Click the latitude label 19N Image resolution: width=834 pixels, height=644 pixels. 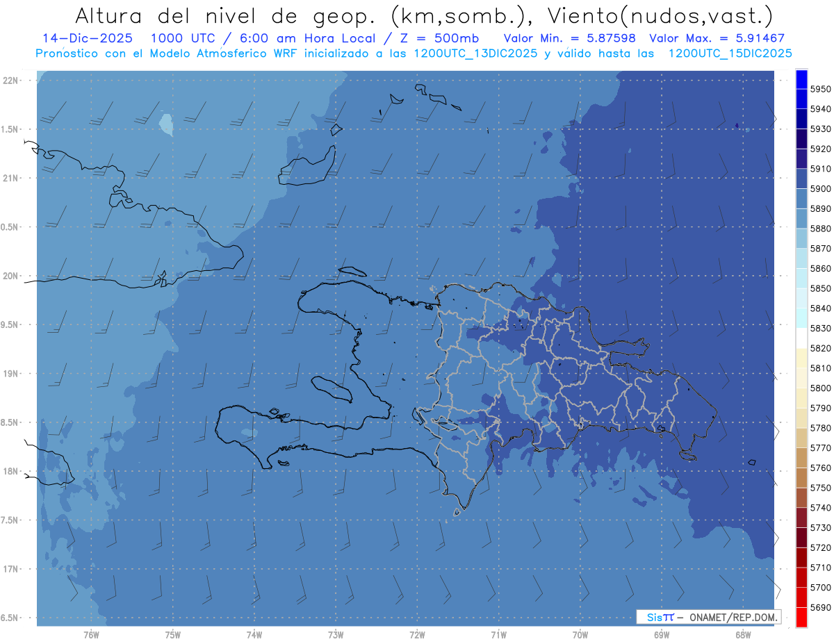tap(10, 374)
